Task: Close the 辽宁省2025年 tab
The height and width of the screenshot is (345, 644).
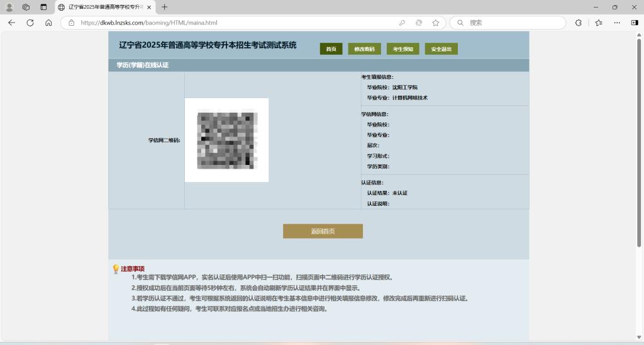Action: (x=149, y=7)
